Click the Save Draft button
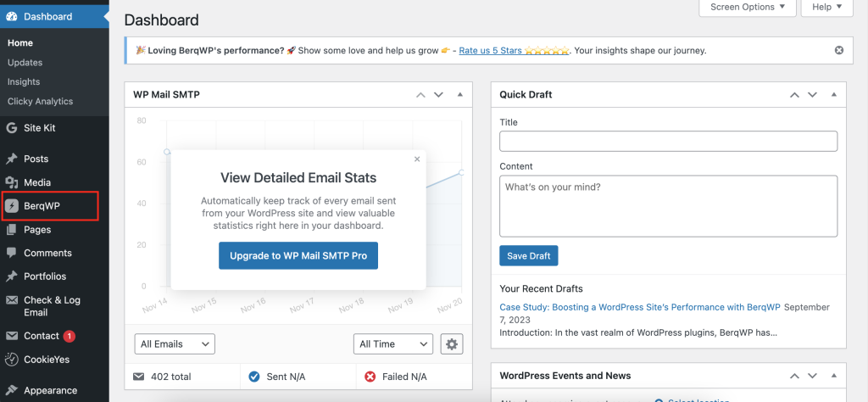The height and width of the screenshot is (402, 868). tap(529, 256)
